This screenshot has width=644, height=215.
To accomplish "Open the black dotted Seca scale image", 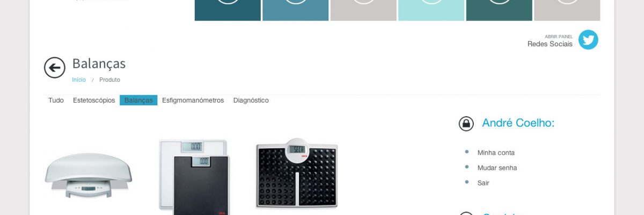I will [297, 173].
